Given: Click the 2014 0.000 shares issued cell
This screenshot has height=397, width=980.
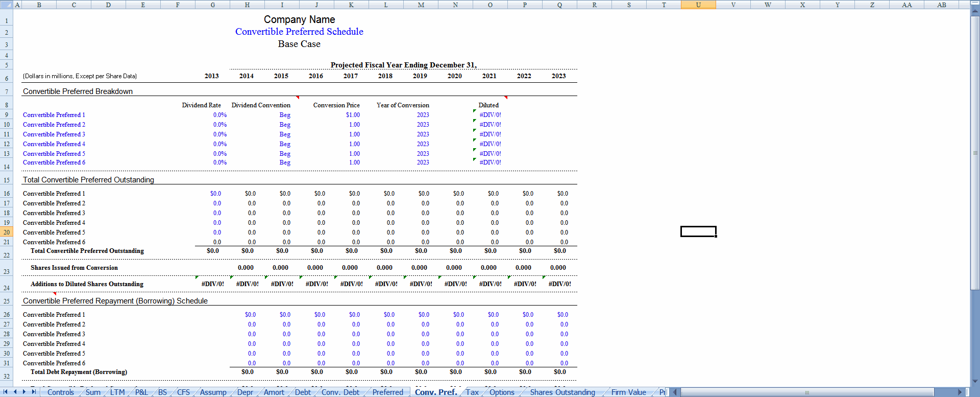Looking at the screenshot, I should click(246, 268).
